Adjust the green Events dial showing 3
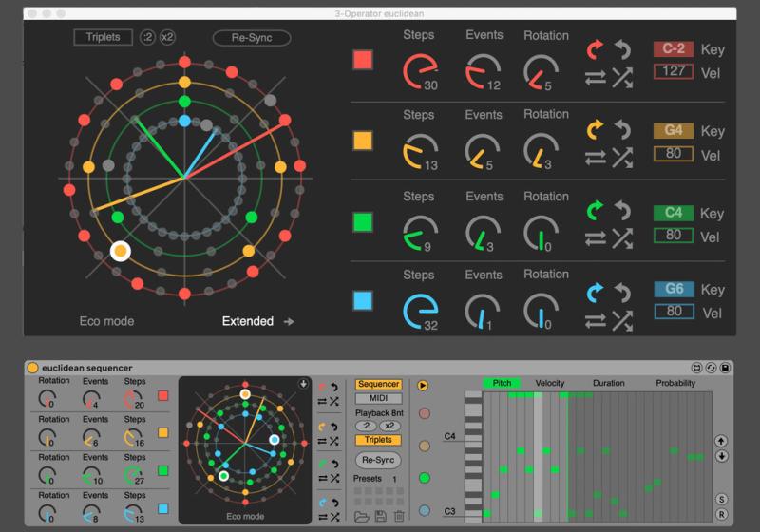Viewport: 760px width, 532px height. coord(483,234)
